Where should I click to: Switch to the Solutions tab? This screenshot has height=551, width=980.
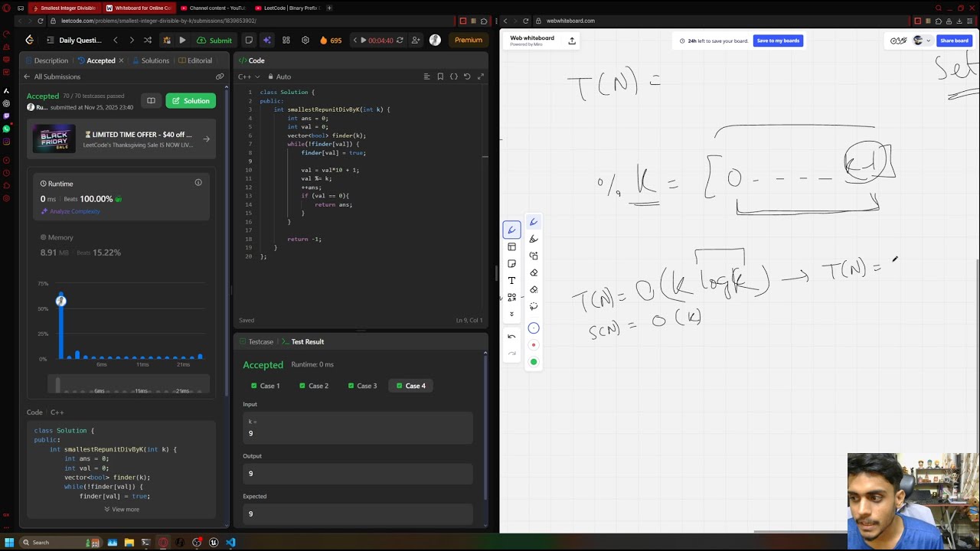click(x=150, y=60)
